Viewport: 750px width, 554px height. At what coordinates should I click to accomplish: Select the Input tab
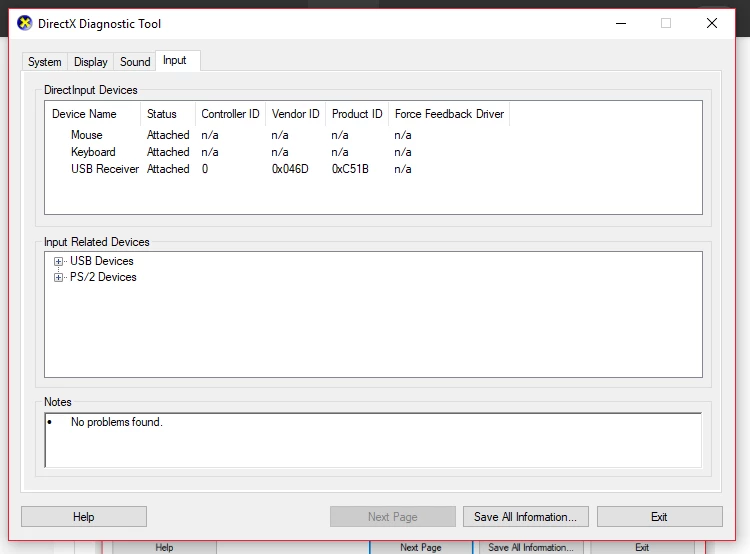pyautogui.click(x=175, y=60)
